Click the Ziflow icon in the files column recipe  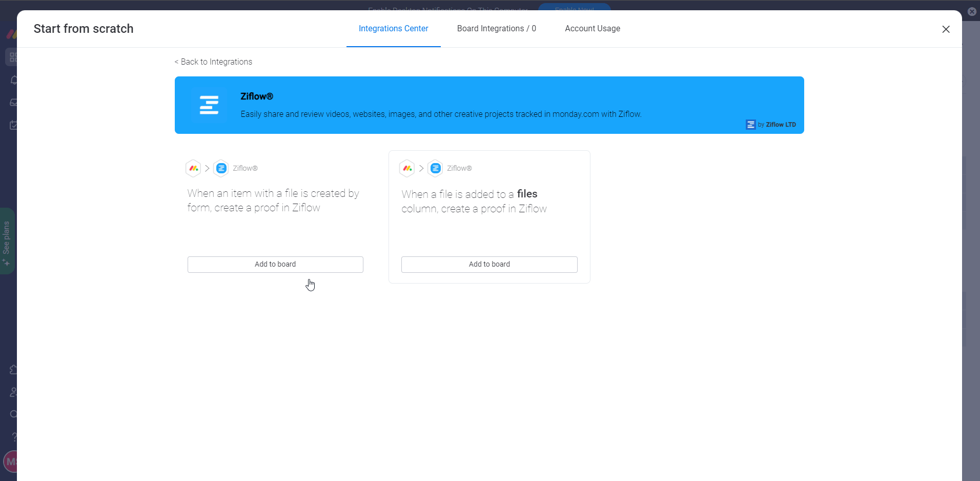point(435,168)
